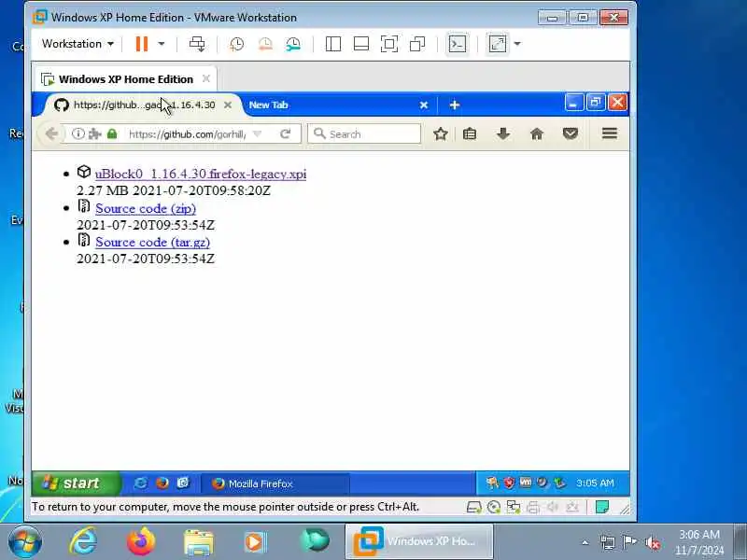Select Windows XP Ho... VMware taskbar button

[418, 541]
